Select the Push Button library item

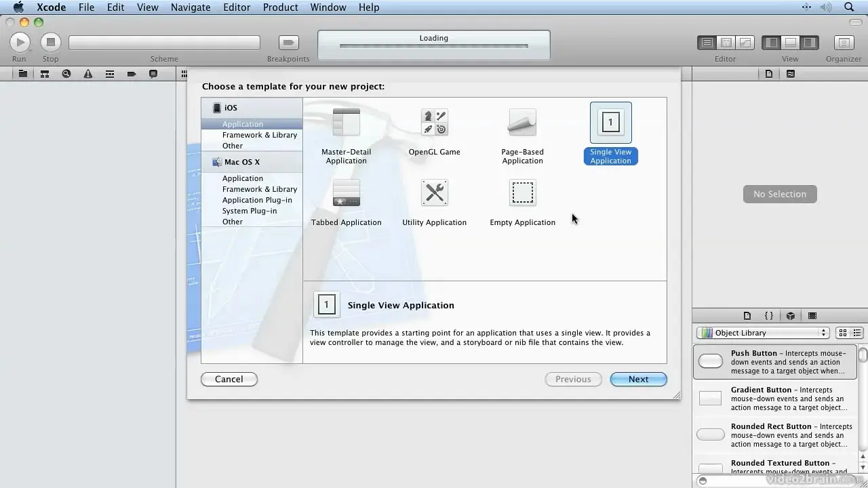click(775, 362)
